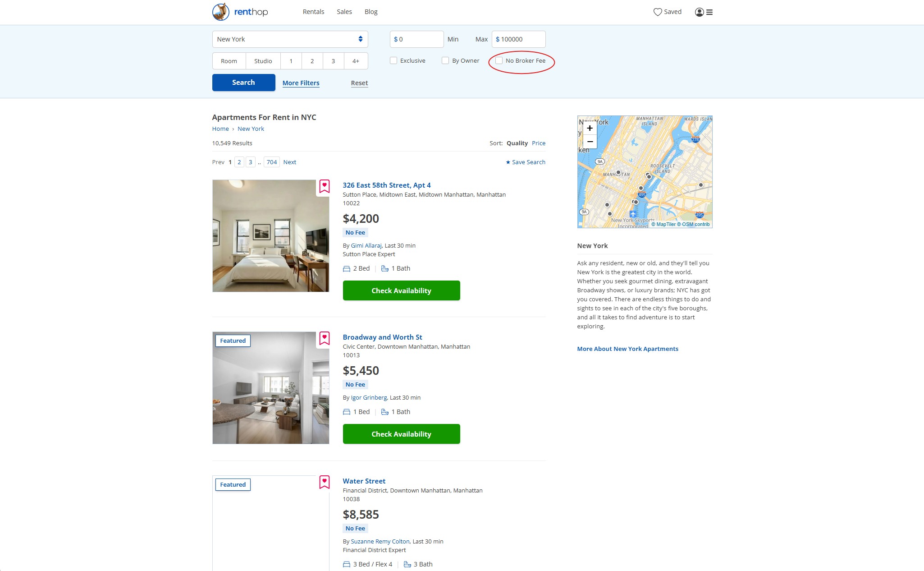Image resolution: width=924 pixels, height=571 pixels.
Task: Open Saved listings heart icon
Action: [x=658, y=12]
